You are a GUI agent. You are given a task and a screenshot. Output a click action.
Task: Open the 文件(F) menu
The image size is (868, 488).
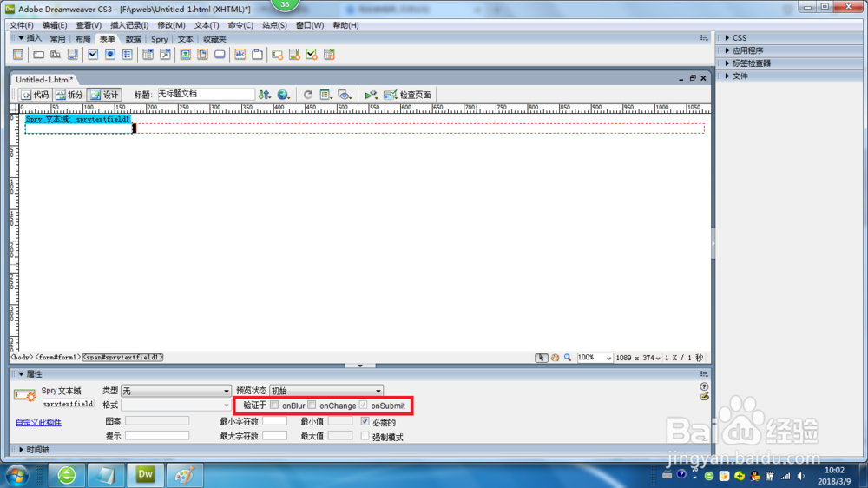point(21,25)
